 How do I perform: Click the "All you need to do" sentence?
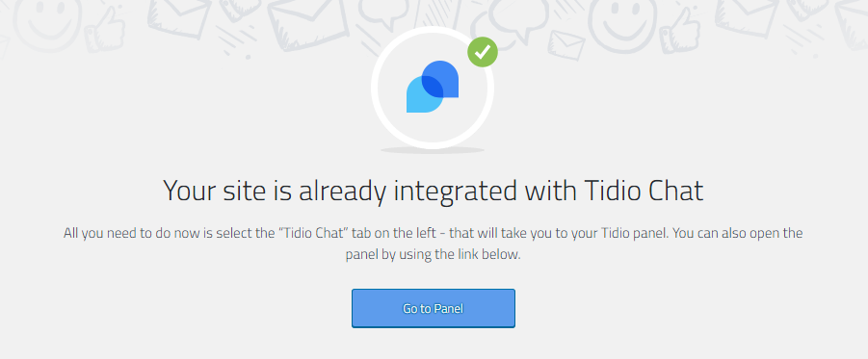[367, 233]
